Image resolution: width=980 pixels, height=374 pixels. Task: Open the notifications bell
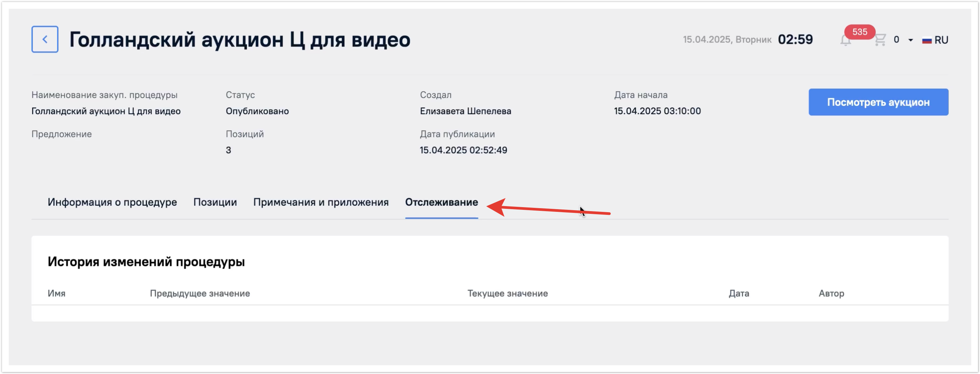click(845, 41)
